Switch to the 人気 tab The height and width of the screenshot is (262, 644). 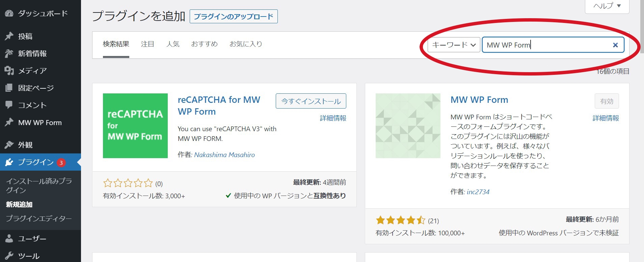(173, 44)
